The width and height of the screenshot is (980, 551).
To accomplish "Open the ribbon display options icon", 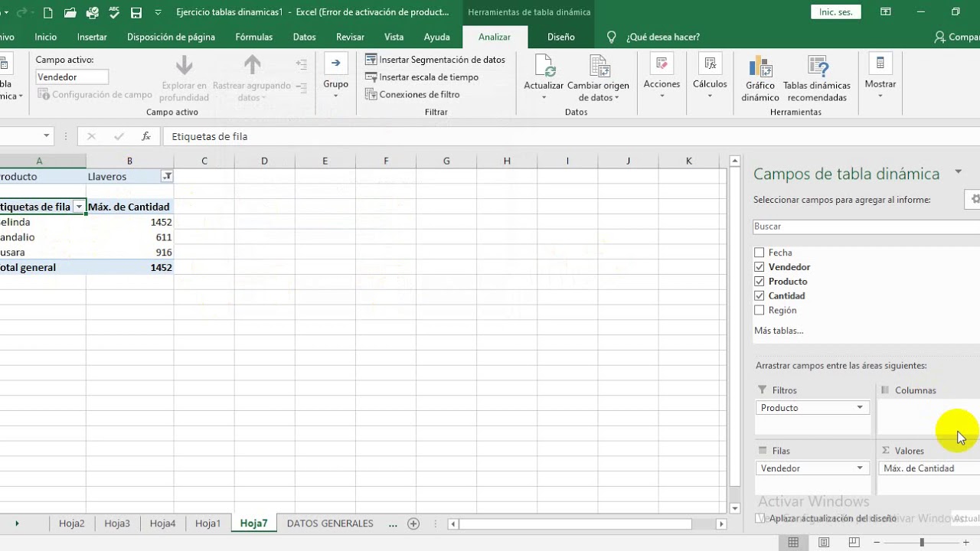I will click(x=886, y=12).
